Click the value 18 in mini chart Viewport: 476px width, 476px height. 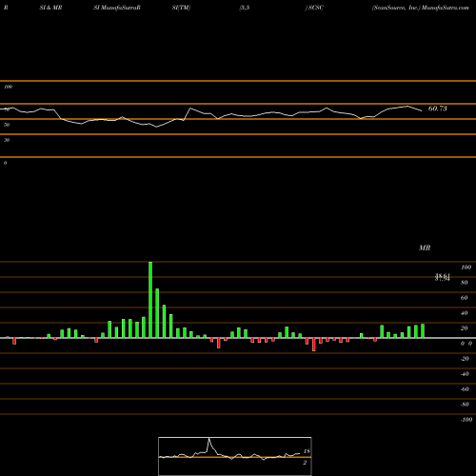click(x=307, y=451)
